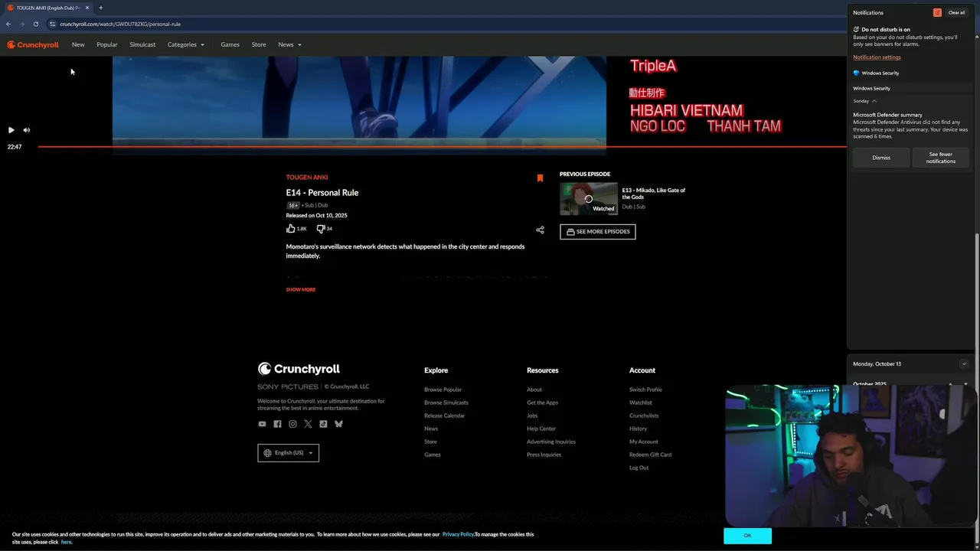Open Crunchyroll's TikTok icon

coord(323,424)
